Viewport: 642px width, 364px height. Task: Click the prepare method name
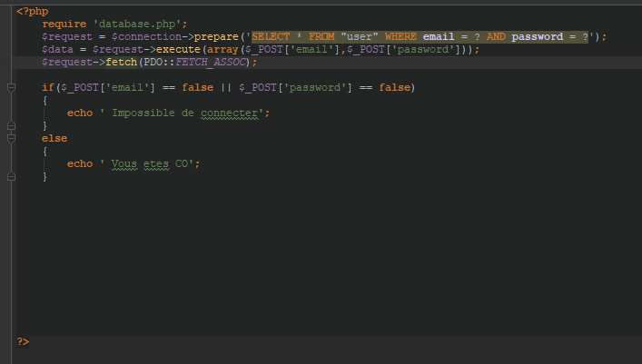pos(216,37)
